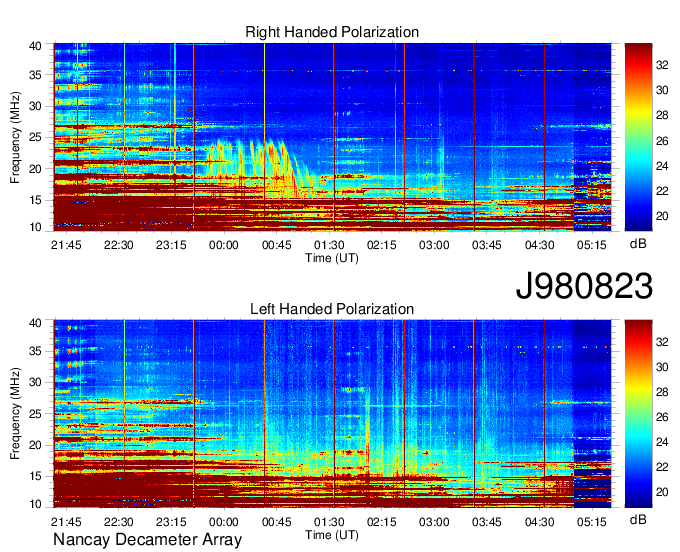Click the left-handed plot's color scale bar
The height and width of the screenshot is (552, 680).
coord(638,414)
